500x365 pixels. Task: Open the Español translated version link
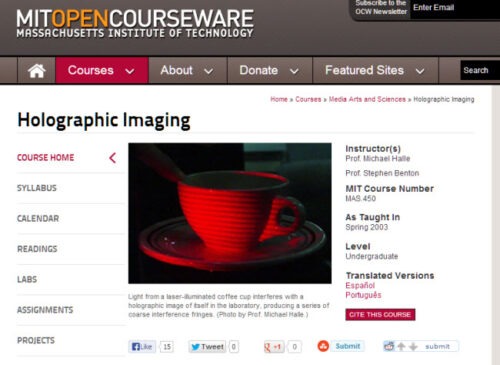[360, 285]
